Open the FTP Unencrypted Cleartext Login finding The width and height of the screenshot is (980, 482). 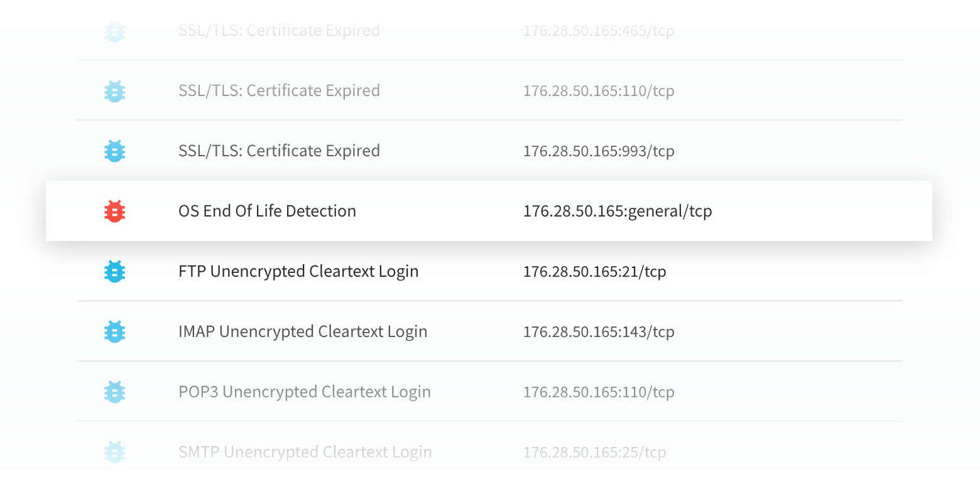tap(298, 271)
